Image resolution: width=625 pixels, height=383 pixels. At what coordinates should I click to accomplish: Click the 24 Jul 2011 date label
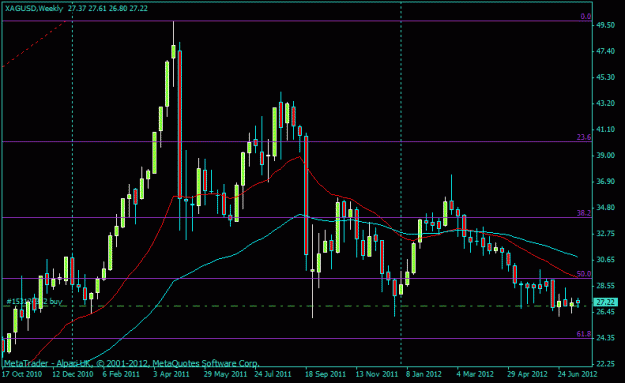point(273,374)
